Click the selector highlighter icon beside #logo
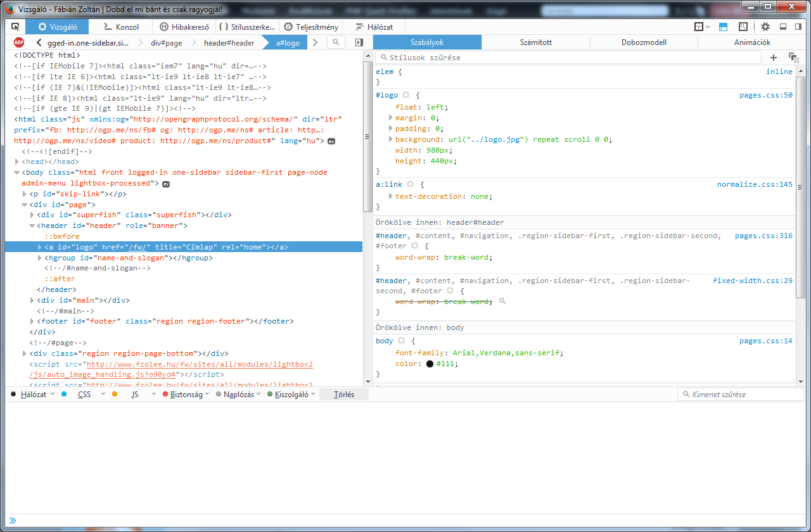The height and width of the screenshot is (532, 811). (406, 95)
